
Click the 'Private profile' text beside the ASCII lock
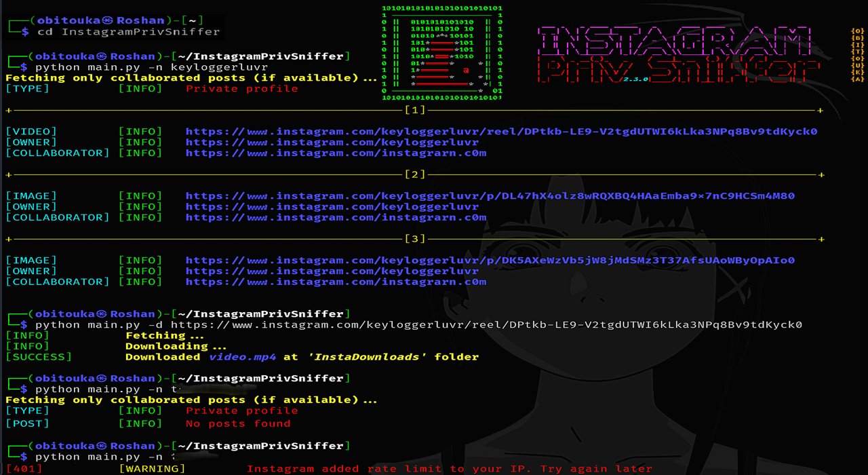pyautogui.click(x=242, y=89)
